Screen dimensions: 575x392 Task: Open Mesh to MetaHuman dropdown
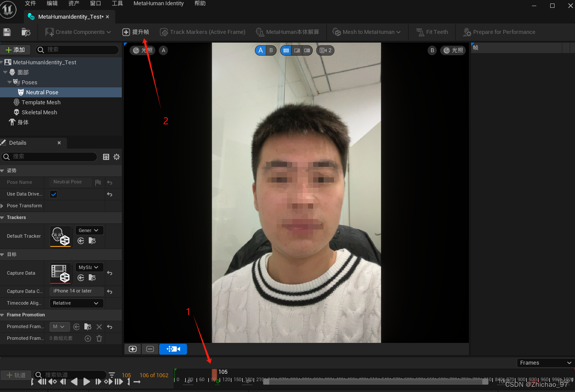pos(366,32)
